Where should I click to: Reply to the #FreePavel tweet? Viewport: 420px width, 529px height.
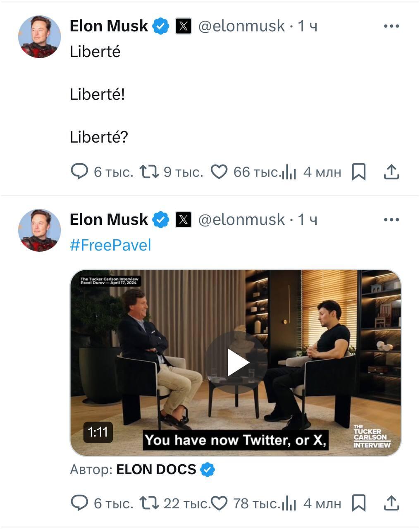click(79, 503)
